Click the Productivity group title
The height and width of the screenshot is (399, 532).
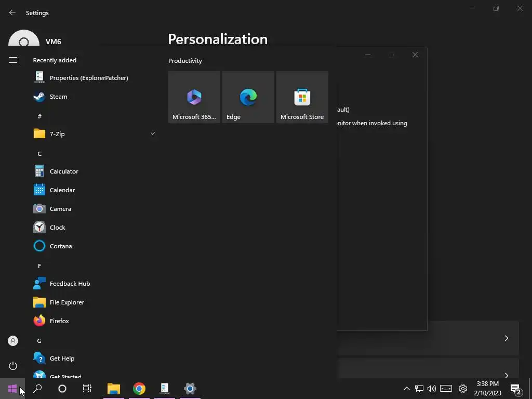click(x=185, y=61)
